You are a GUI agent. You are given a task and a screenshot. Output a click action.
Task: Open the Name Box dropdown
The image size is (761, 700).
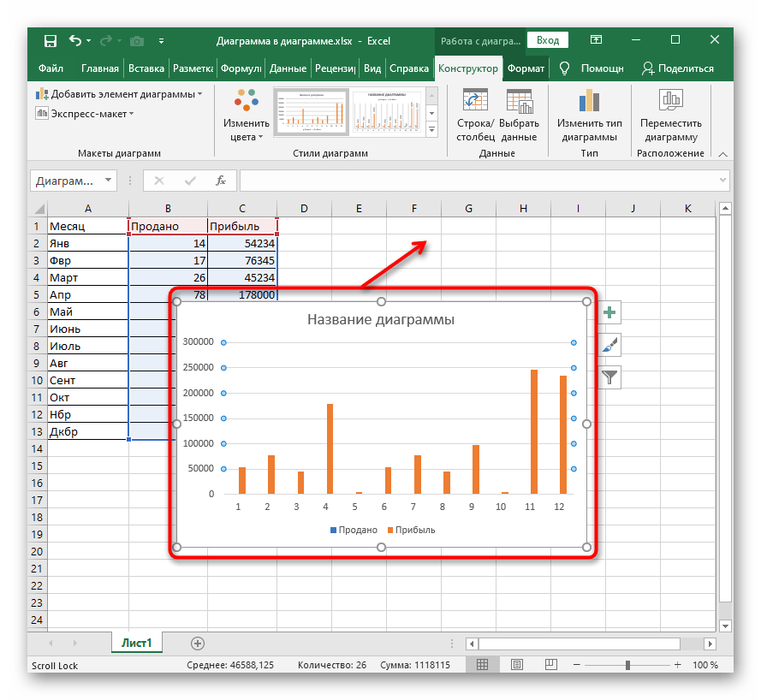tap(108, 181)
